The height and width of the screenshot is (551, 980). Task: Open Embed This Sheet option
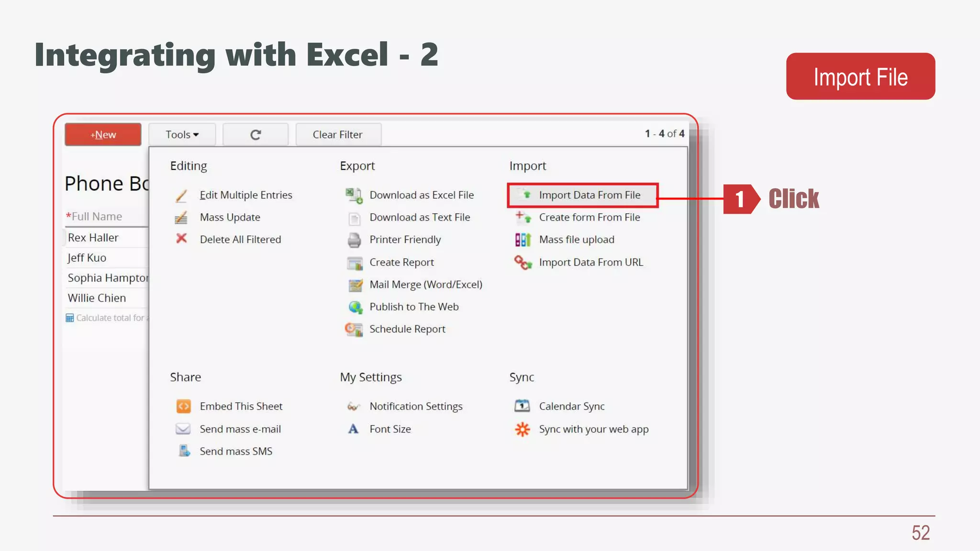(x=241, y=407)
